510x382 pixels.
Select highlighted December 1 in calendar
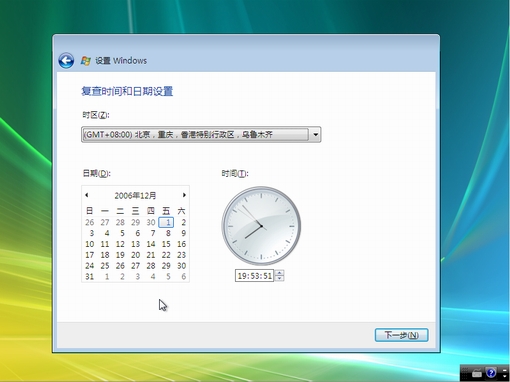(x=166, y=222)
